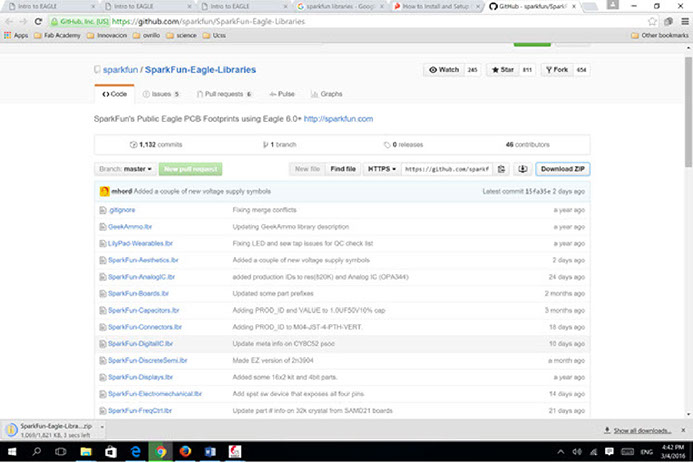Switch to the How to Install and Setup tab
Viewport: 693px width, 463px height.
[435, 7]
